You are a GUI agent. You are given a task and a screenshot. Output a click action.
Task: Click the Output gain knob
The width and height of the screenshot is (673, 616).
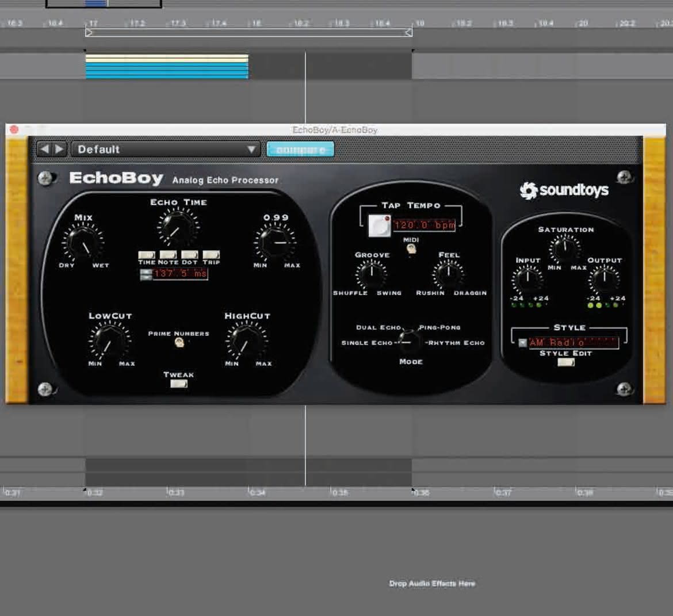(604, 280)
